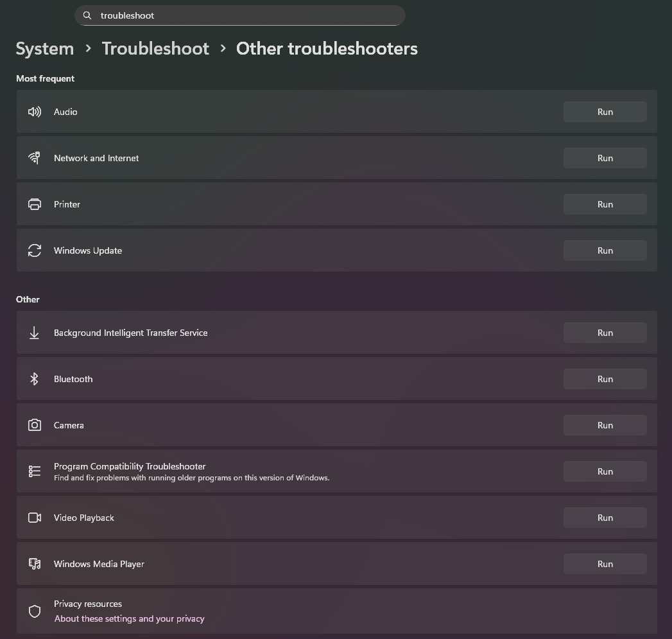Click the Camera icon
Viewport: 672px width, 639px height.
tap(35, 425)
